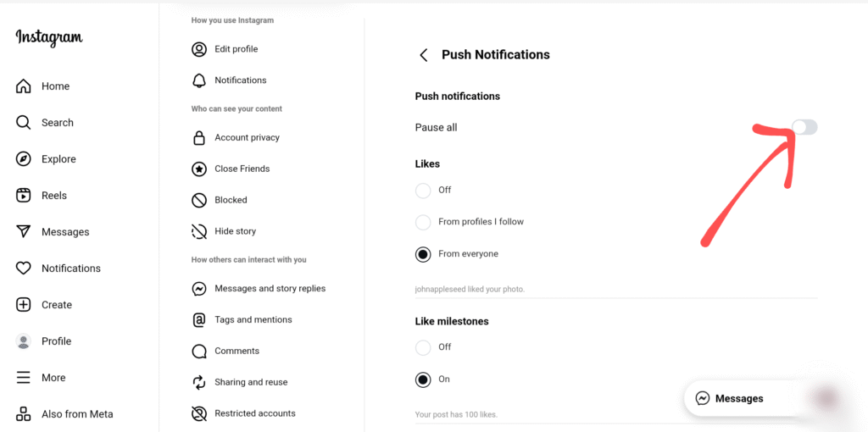Viewport: 868px width, 432px height.
Task: Open Explore using the compass icon
Action: 24,159
